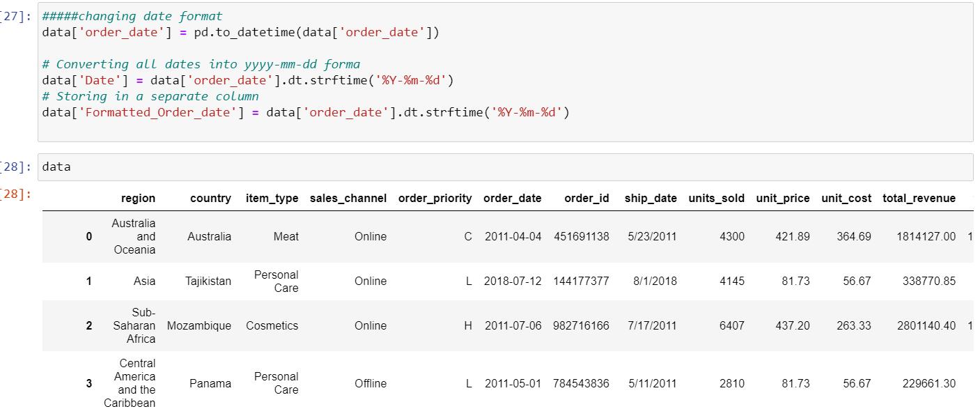
Task: Select the 'region' column header
Action: [138, 199]
